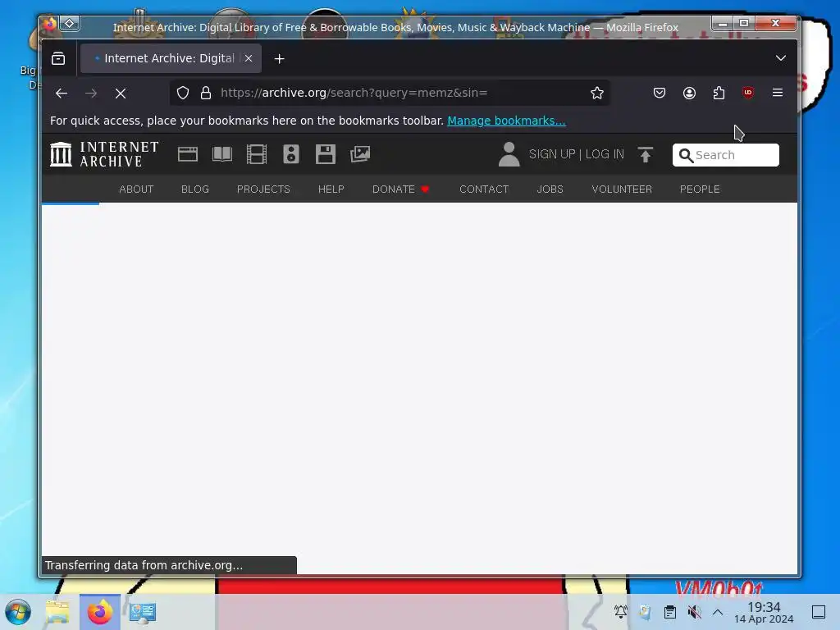This screenshot has width=840, height=630.
Task: Click into the Archive Search field
Action: pos(726,155)
